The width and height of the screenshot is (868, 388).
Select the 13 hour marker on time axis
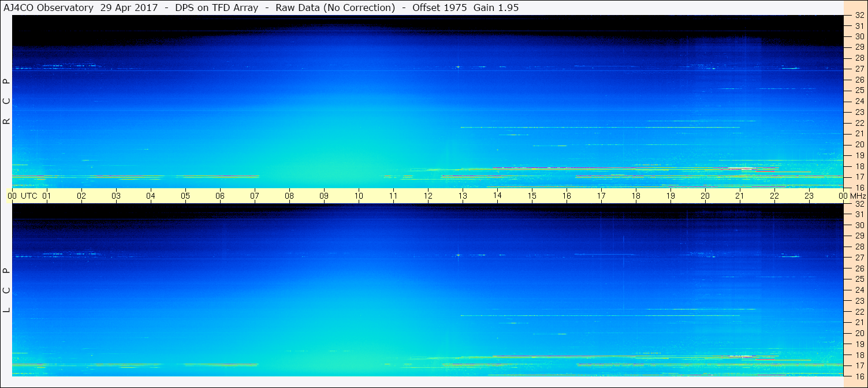coord(463,196)
